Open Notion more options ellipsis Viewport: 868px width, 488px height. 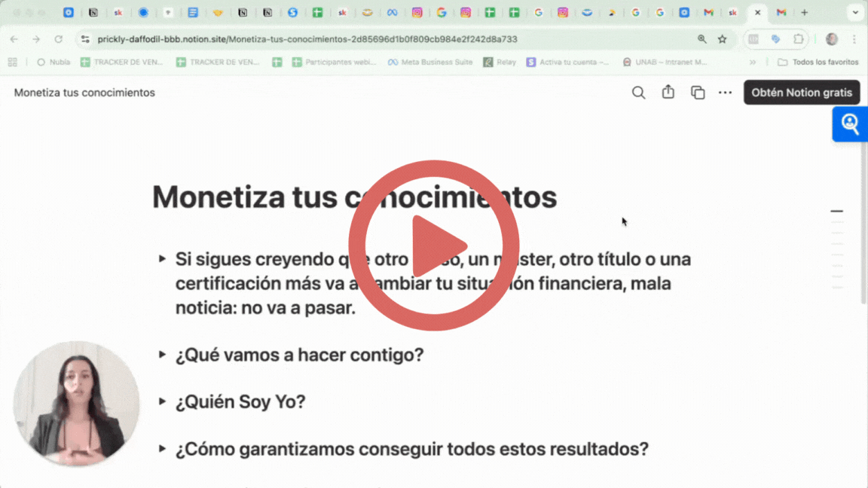[x=725, y=93]
